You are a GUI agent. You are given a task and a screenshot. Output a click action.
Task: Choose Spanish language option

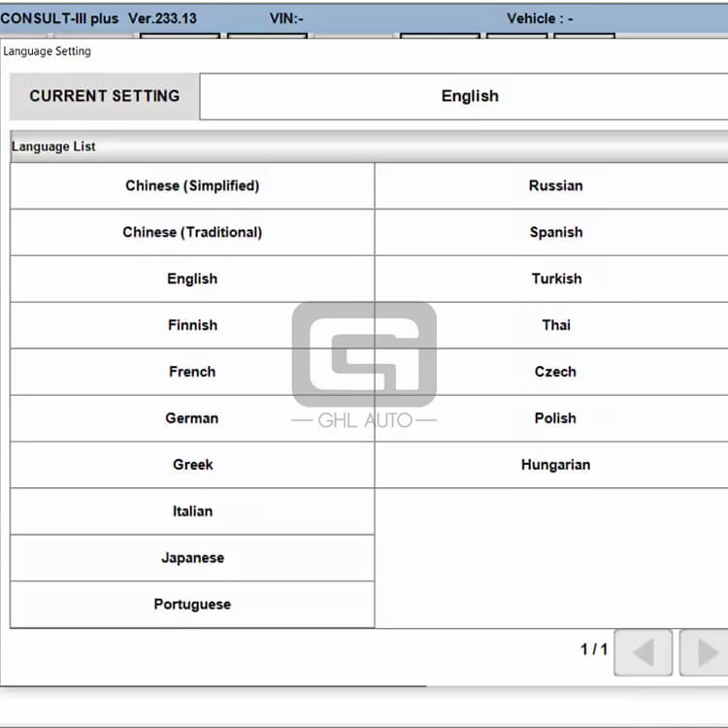tap(551, 232)
